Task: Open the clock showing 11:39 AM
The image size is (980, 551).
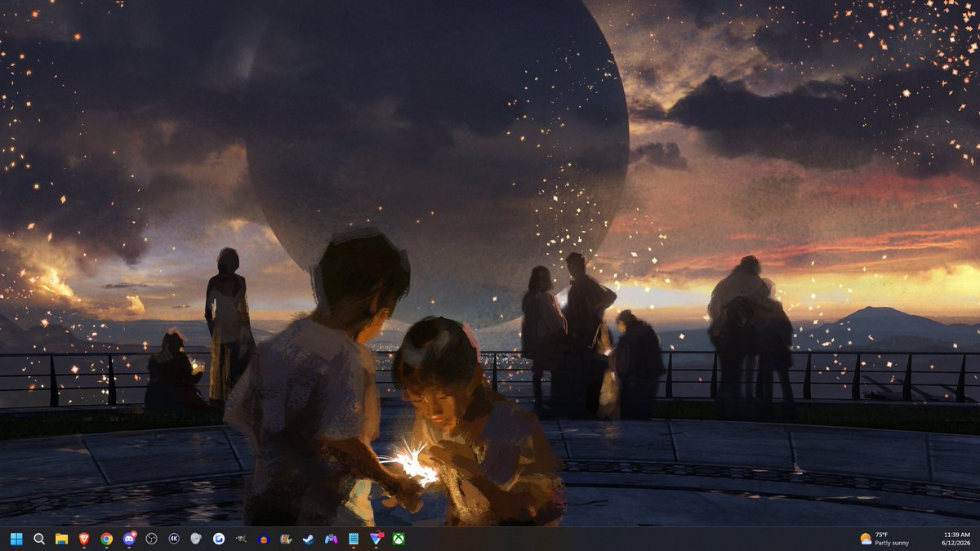Action: click(955, 539)
